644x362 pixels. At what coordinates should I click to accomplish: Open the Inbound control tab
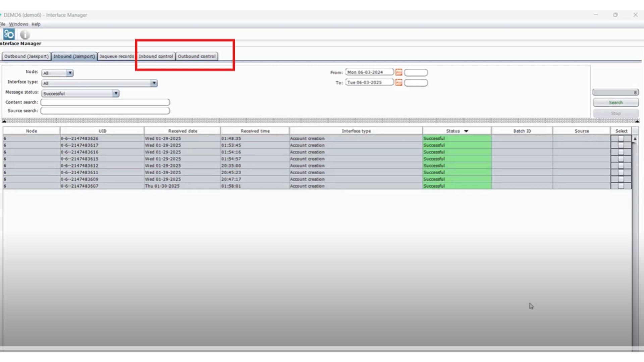pyautogui.click(x=156, y=56)
